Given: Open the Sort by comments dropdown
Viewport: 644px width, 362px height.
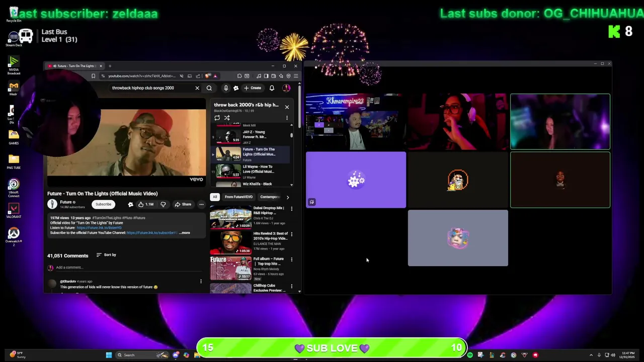Looking at the screenshot, I should coord(106,255).
